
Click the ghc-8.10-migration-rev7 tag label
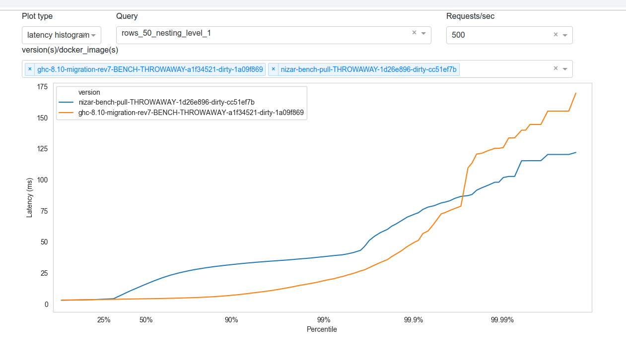click(x=150, y=69)
